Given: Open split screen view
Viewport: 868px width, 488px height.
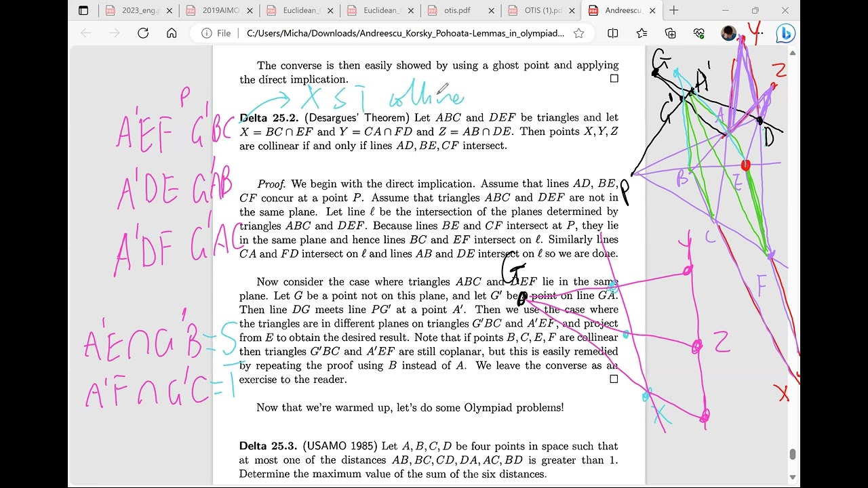Looking at the screenshot, I should (x=613, y=33).
